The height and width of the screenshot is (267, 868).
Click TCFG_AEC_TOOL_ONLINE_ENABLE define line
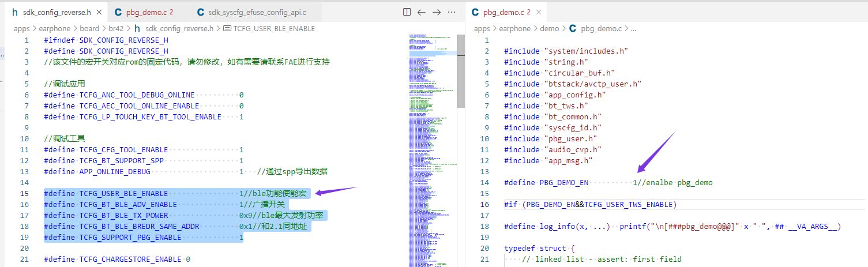[x=144, y=106]
